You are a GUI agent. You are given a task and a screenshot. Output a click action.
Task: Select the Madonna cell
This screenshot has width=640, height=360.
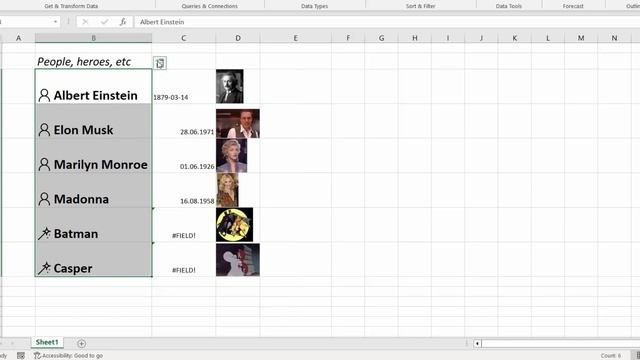click(93, 190)
